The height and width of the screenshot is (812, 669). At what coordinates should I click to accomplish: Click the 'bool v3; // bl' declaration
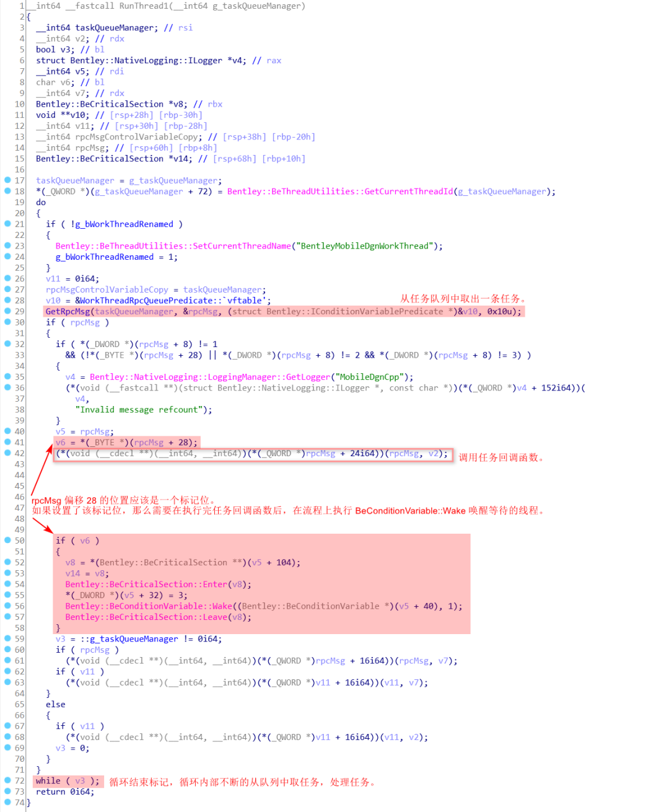(x=70, y=50)
